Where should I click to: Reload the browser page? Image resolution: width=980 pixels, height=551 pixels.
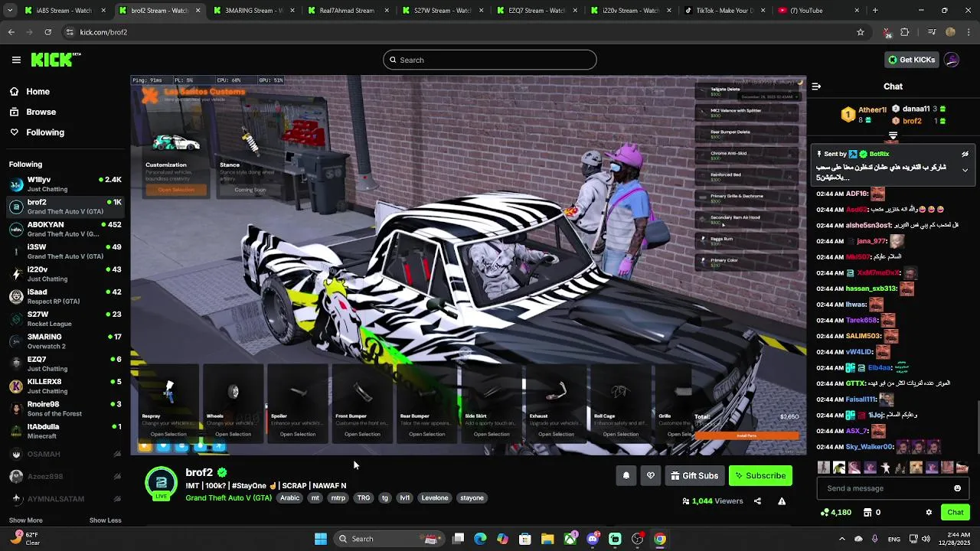47,32
